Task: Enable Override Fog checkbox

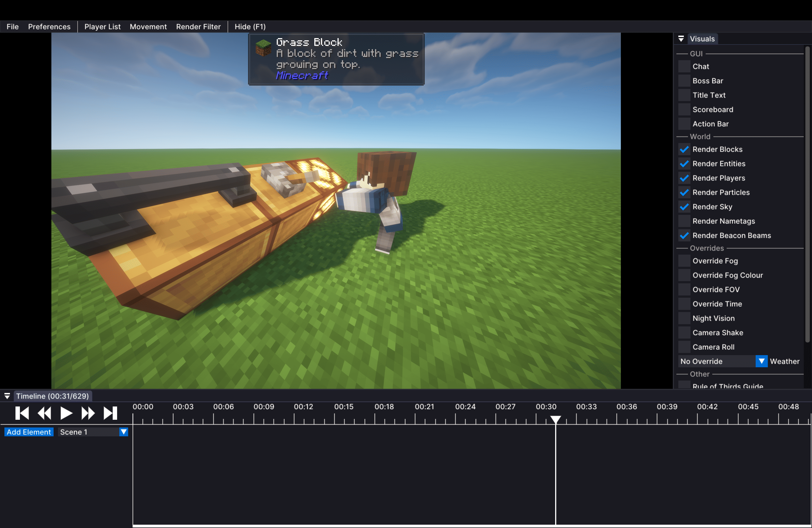Action: [684, 261]
